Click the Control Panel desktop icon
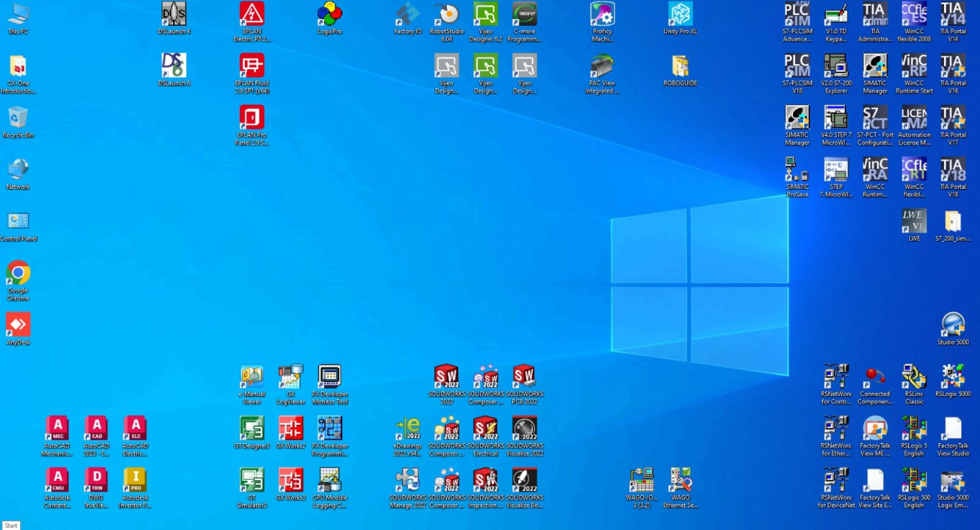Image resolution: width=980 pixels, height=530 pixels. [x=18, y=222]
